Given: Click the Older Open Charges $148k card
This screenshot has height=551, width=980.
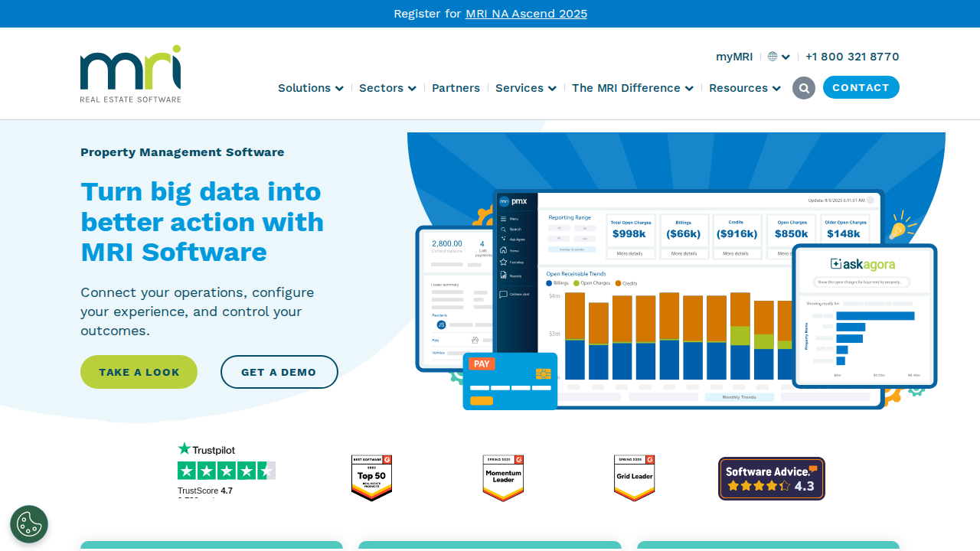Looking at the screenshot, I should point(844,236).
